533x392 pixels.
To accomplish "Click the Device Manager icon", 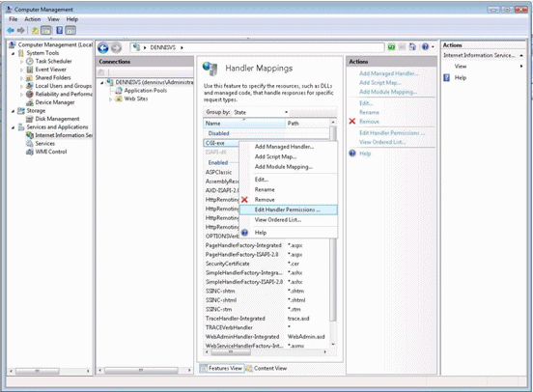I will pyautogui.click(x=30, y=102).
